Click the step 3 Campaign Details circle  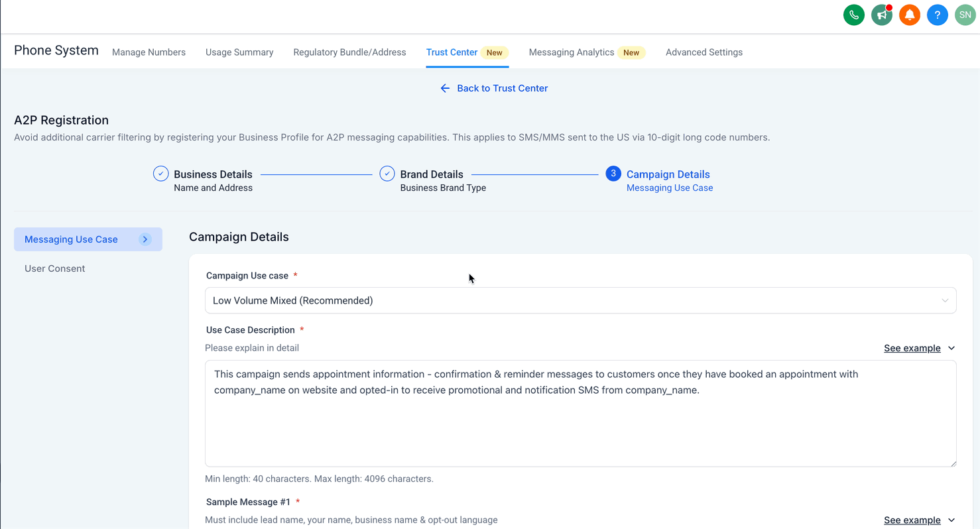613,174
